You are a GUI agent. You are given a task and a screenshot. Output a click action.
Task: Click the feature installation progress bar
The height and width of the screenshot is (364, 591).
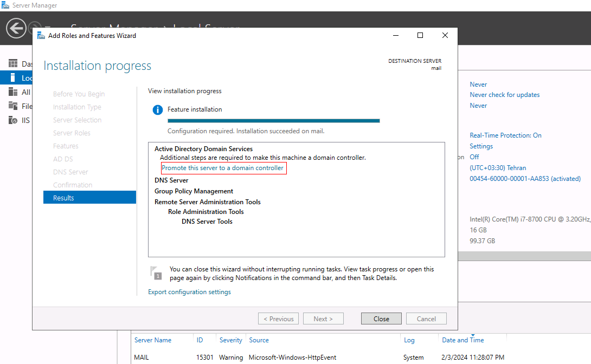(274, 121)
